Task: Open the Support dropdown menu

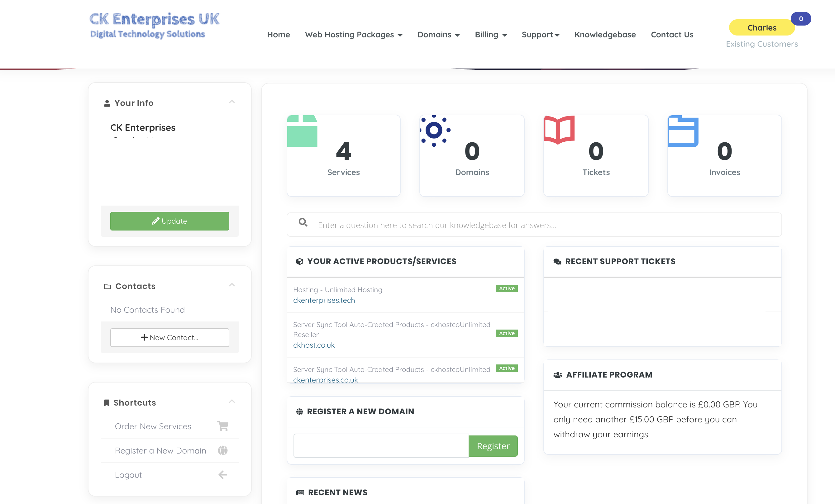Action: [x=540, y=35]
